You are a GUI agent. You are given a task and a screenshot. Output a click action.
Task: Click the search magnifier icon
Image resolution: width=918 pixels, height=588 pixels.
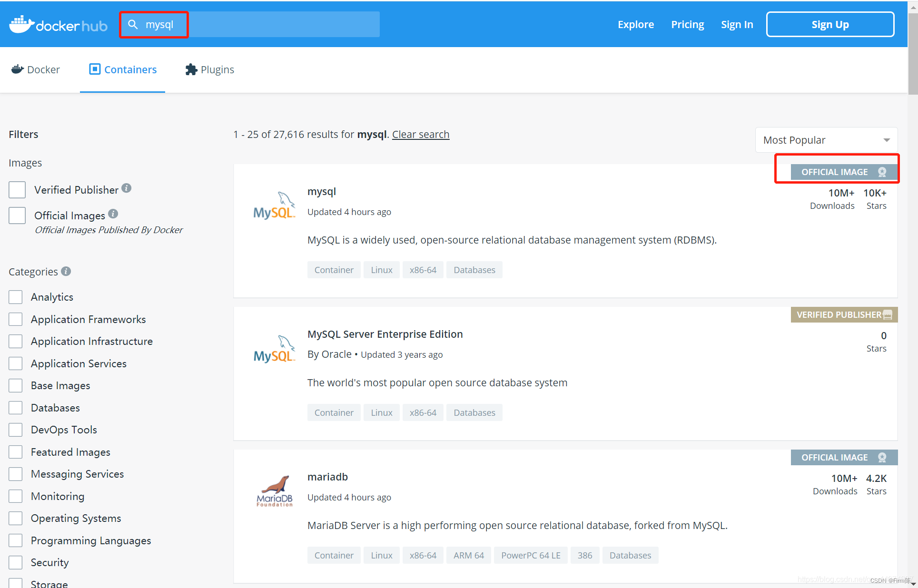(133, 24)
